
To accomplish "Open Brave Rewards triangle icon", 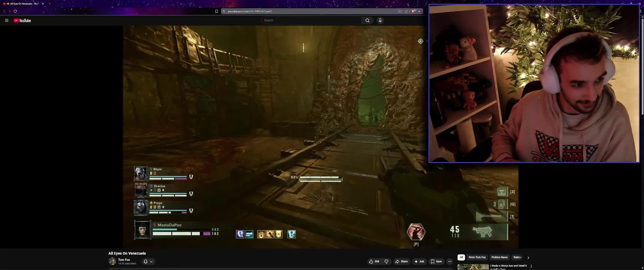I will point(419,11).
